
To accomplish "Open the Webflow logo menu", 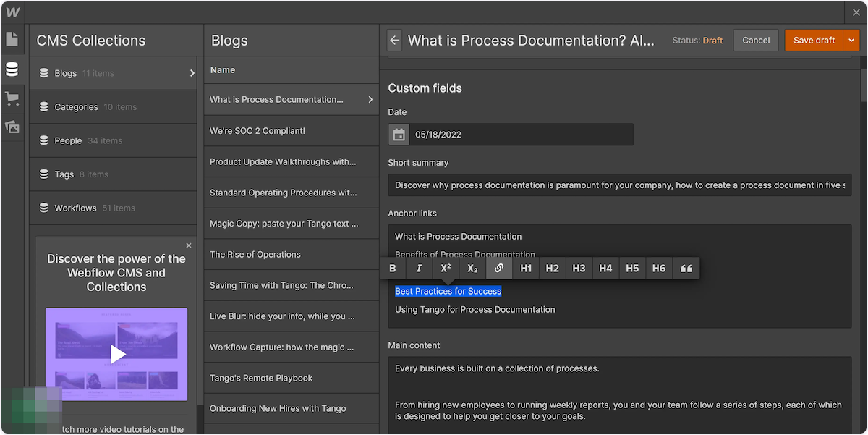I will tap(12, 12).
